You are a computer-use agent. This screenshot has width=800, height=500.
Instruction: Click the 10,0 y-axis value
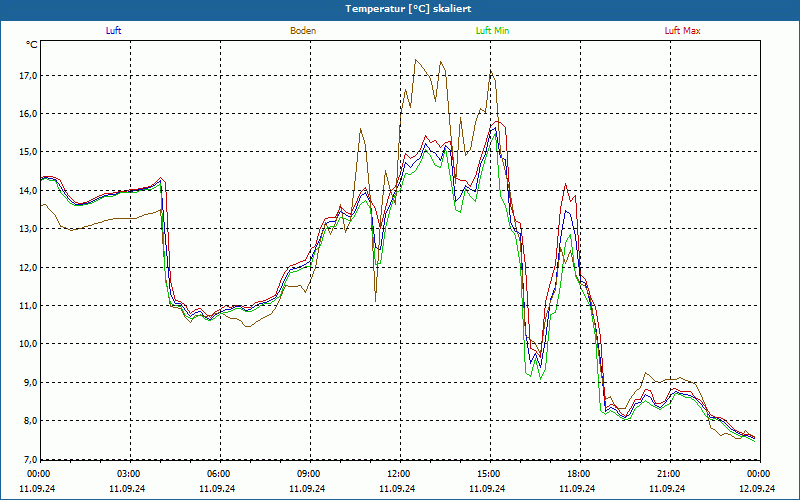pyautogui.click(x=29, y=344)
